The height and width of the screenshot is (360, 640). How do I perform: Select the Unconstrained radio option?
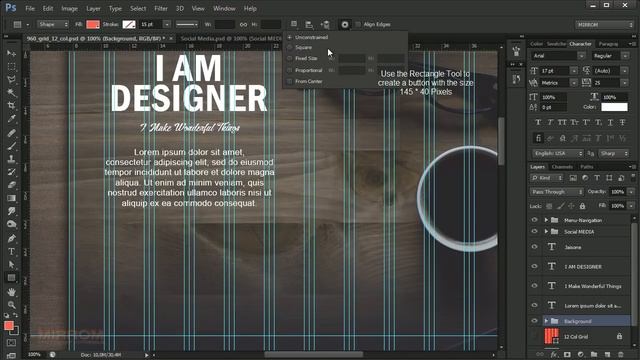click(289, 37)
